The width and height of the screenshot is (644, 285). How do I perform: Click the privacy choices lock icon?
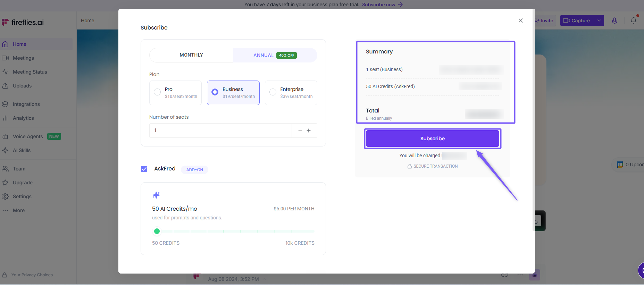click(x=5, y=275)
